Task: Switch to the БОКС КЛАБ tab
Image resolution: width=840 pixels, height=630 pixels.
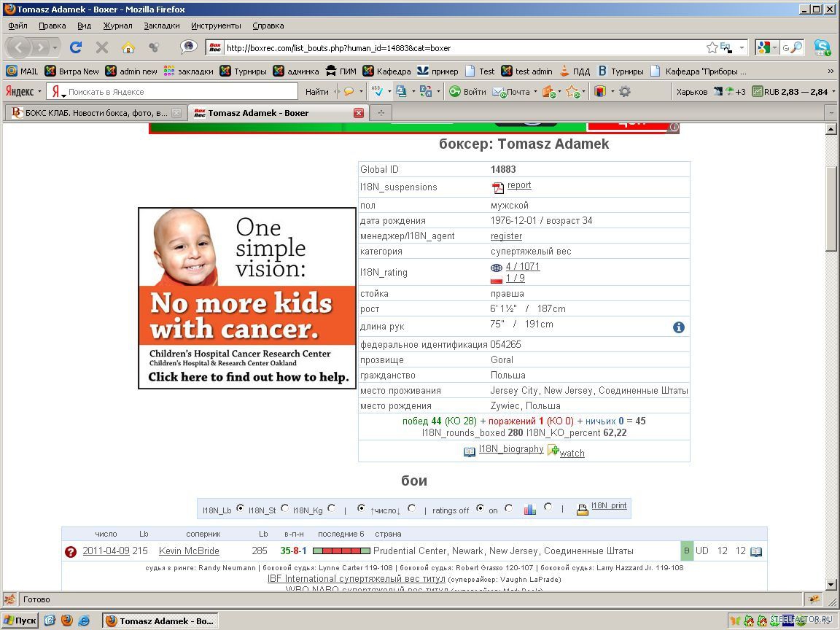Action: (x=96, y=113)
